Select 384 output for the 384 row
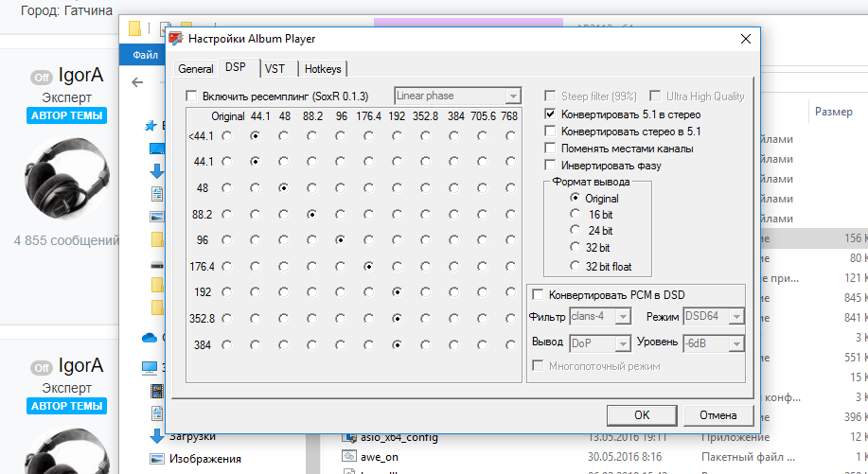Image resolution: width=868 pixels, height=474 pixels. 453,344
